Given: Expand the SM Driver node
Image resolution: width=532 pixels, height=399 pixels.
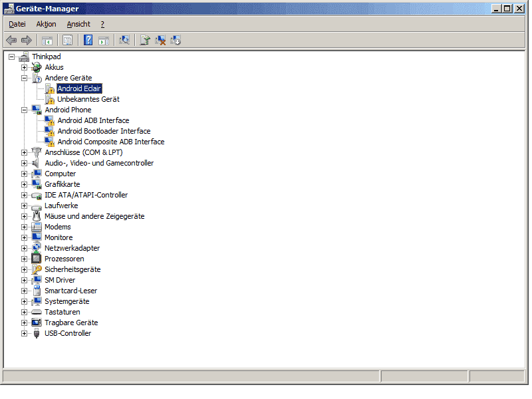Looking at the screenshot, I should (24, 280).
